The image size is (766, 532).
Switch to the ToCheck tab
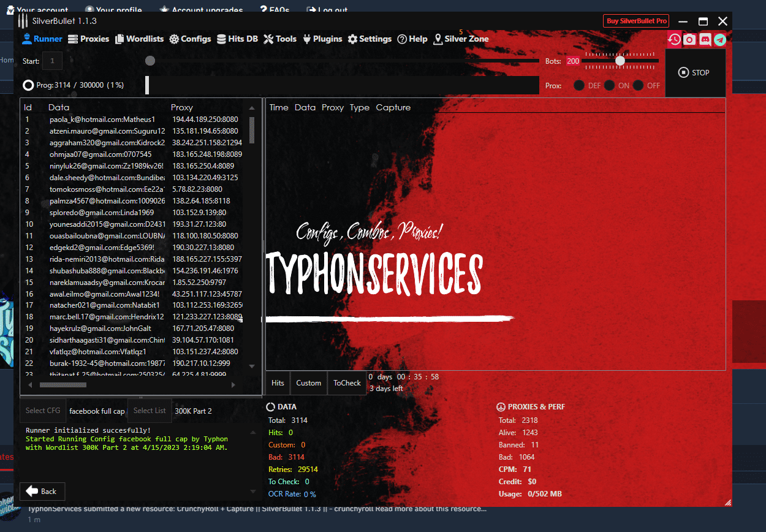[x=347, y=382]
